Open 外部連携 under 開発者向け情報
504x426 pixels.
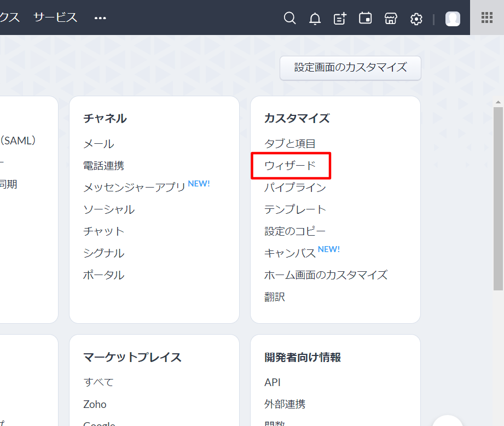coord(285,404)
